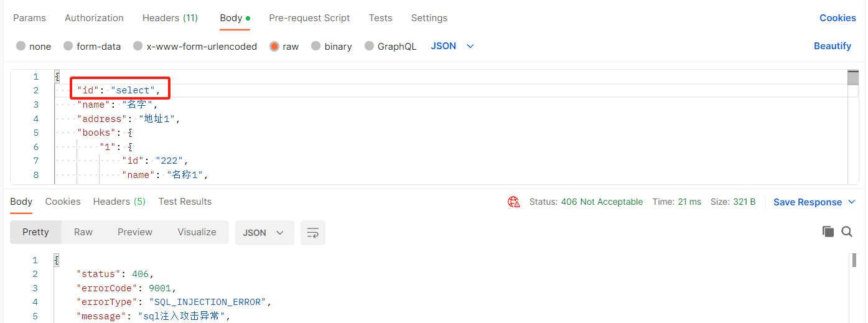Search the response using magnifier icon
Screen dimensions: 868x323
(847, 232)
